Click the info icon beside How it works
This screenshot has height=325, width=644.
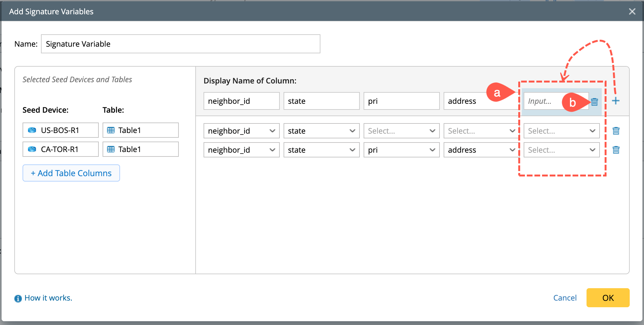[x=18, y=298]
